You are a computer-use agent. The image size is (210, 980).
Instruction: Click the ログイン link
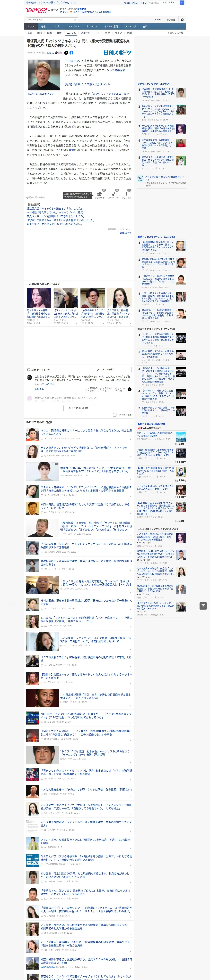tap(64, 12)
